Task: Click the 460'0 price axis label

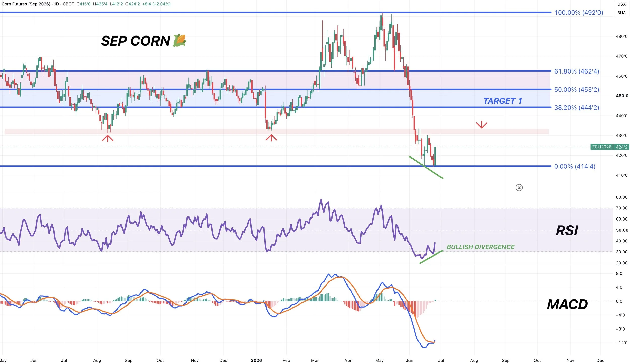Action: pos(622,76)
